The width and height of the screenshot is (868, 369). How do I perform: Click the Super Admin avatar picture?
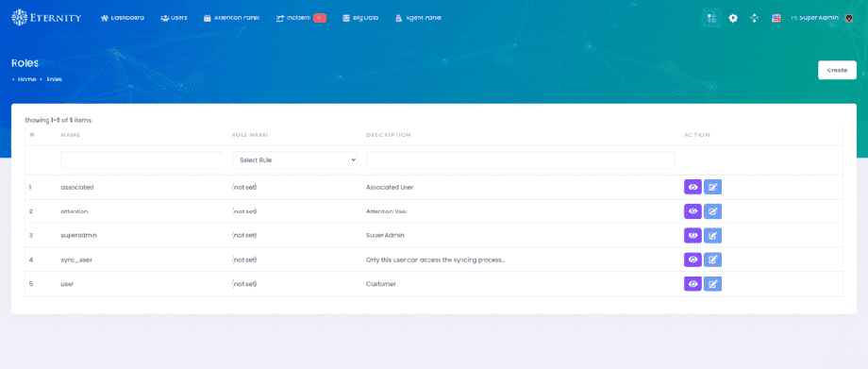coord(848,18)
